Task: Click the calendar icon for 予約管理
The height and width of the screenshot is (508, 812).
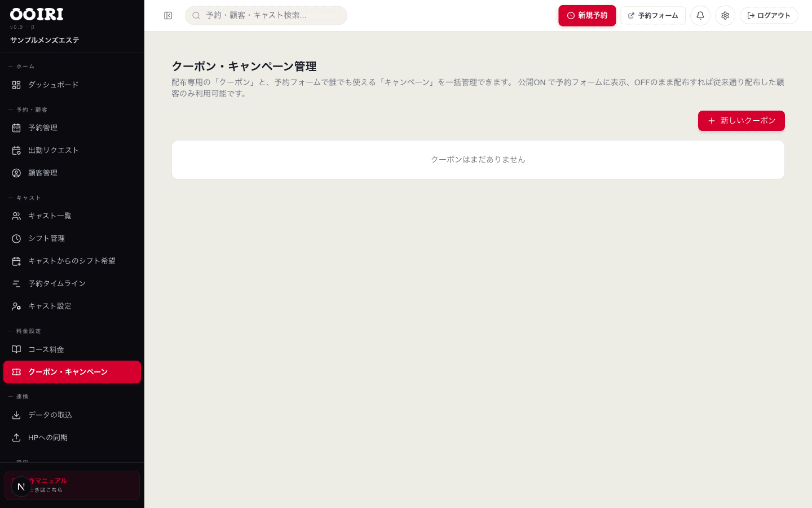Action: coord(16,128)
